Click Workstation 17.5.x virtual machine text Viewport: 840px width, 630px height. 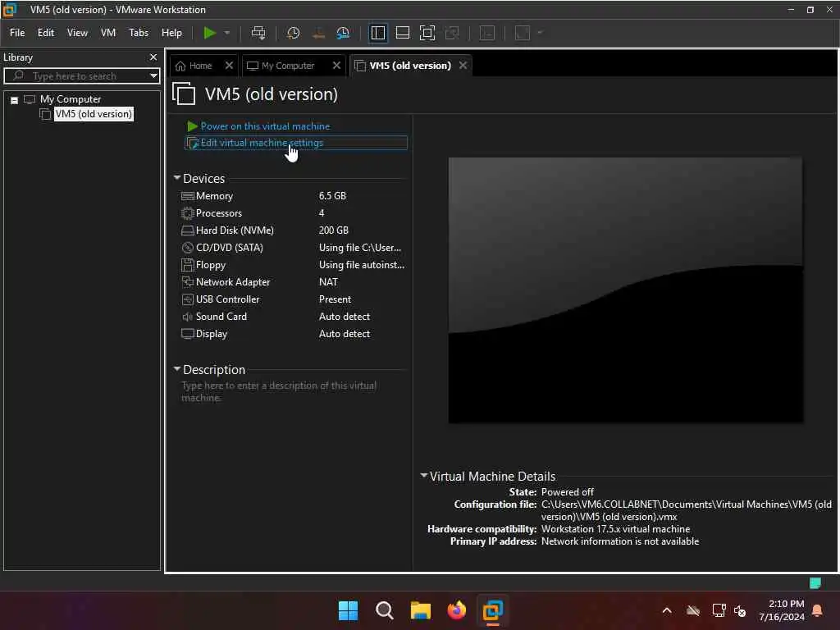[615, 529]
